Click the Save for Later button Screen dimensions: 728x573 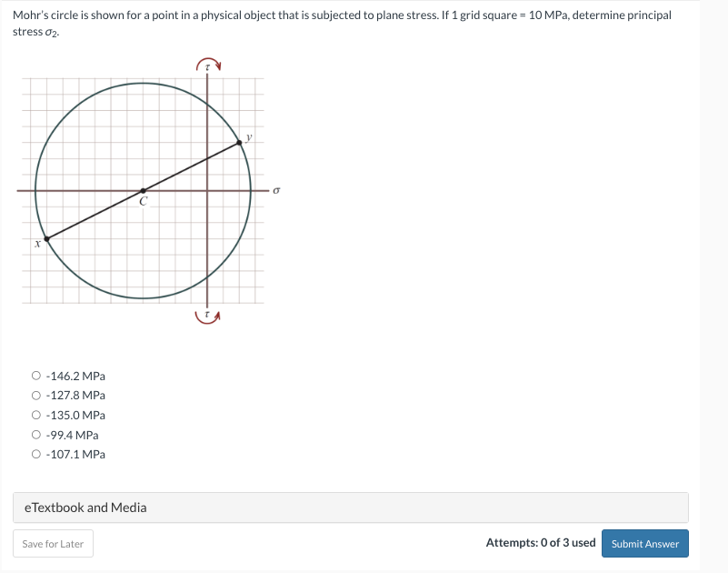(53, 543)
